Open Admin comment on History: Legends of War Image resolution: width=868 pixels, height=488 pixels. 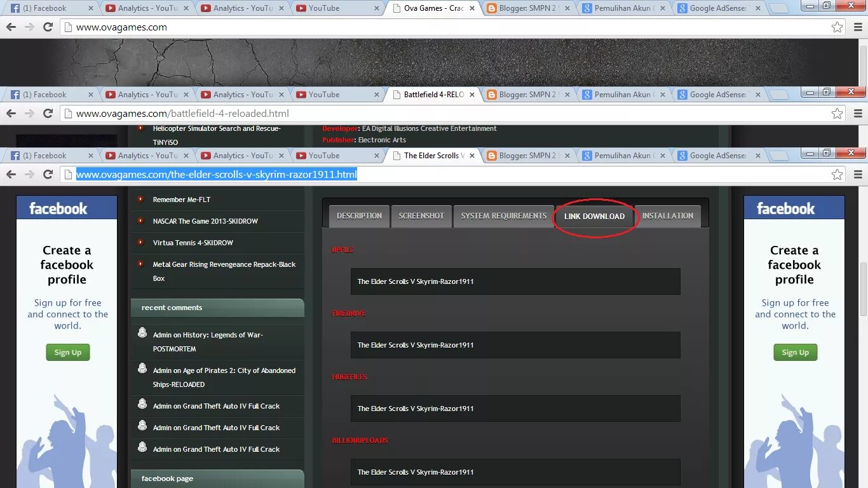point(208,342)
